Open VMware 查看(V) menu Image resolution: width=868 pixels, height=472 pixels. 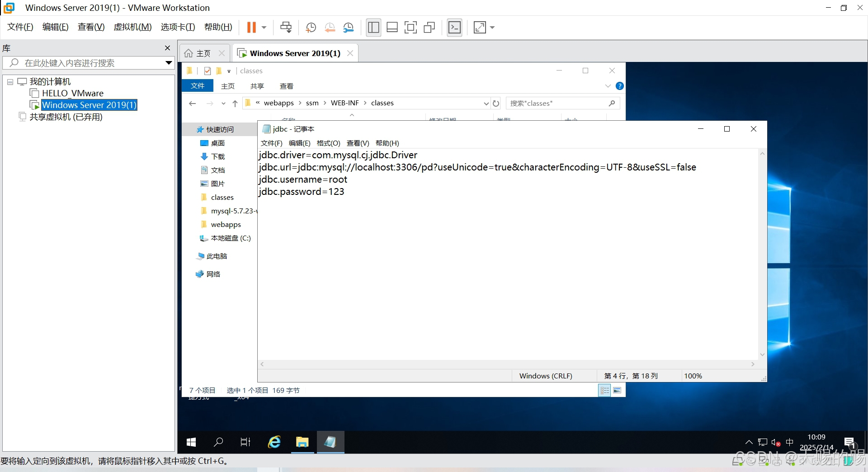click(91, 27)
